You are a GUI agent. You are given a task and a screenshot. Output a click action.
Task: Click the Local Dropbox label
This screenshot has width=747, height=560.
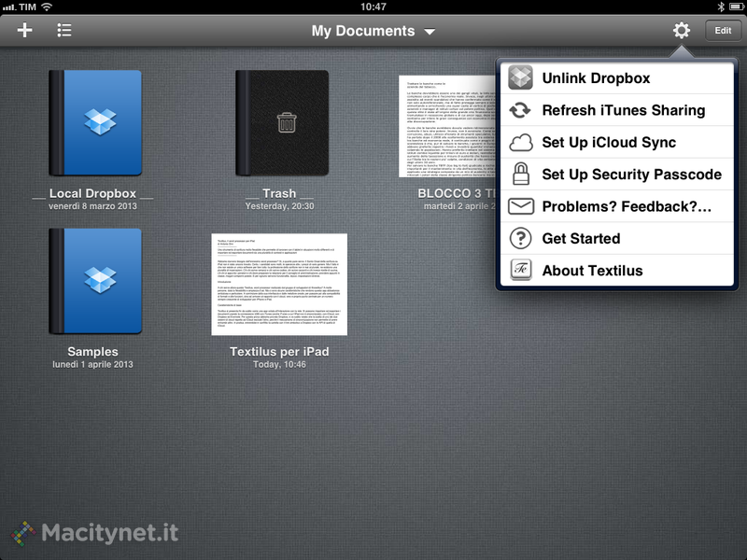[92, 193]
